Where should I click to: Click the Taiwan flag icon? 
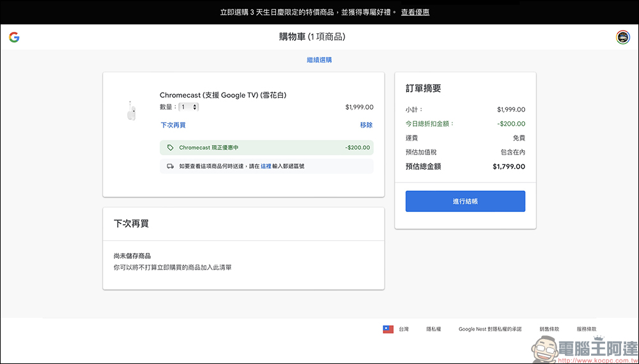[x=388, y=330]
